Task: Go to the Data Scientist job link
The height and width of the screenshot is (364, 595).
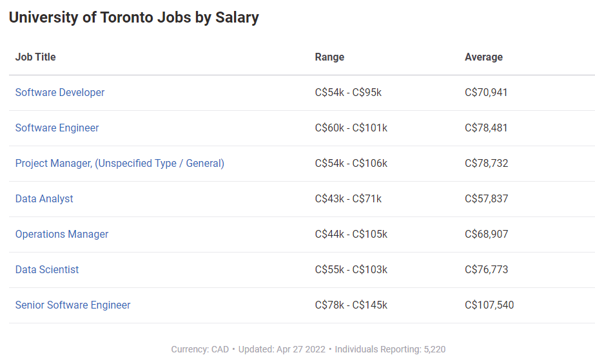Action: tap(47, 269)
